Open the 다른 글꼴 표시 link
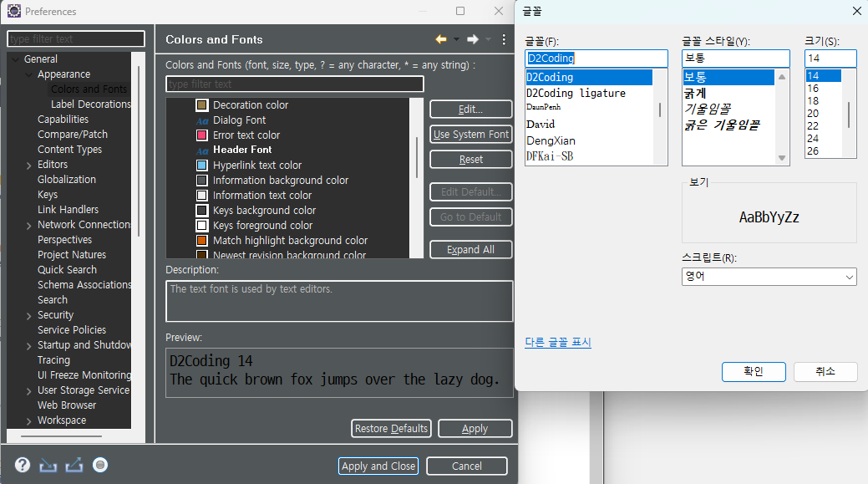Image resolution: width=868 pixels, height=484 pixels. coord(558,342)
